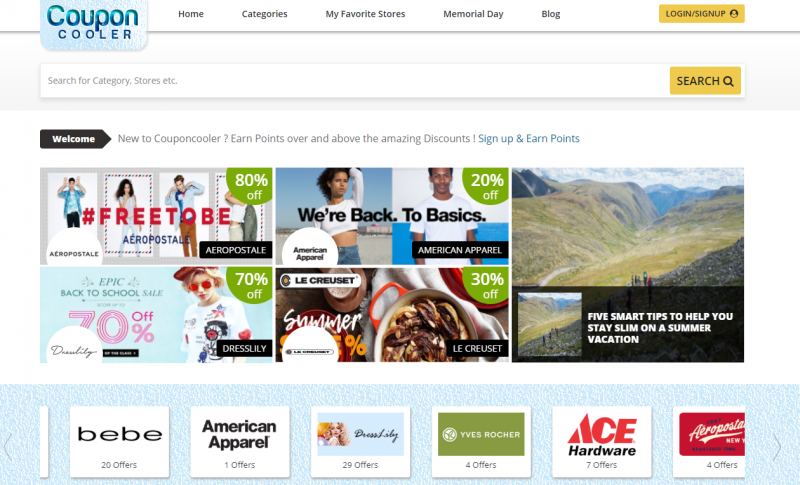Click the Coupon Cooler logo
This screenshot has height=485, width=800.
(x=92, y=24)
